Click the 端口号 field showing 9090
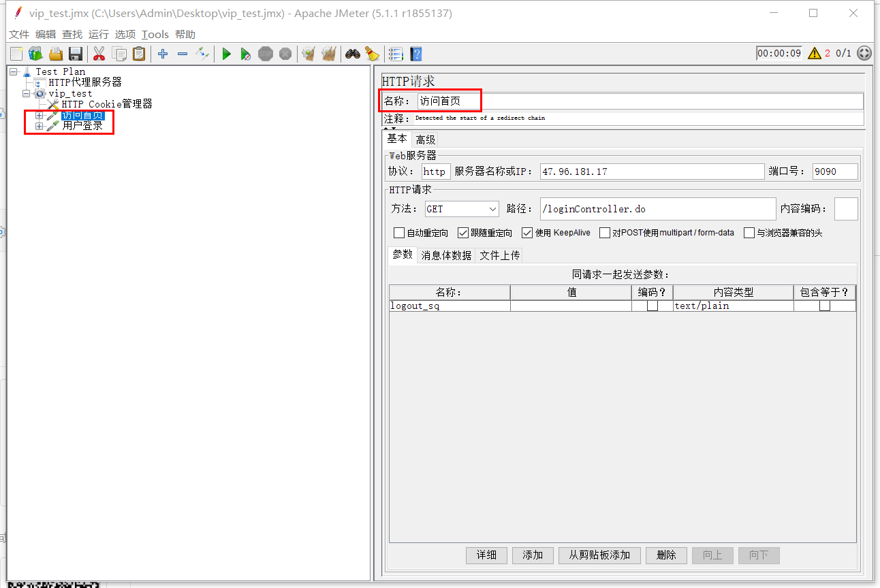This screenshot has height=588, width=880. (835, 171)
